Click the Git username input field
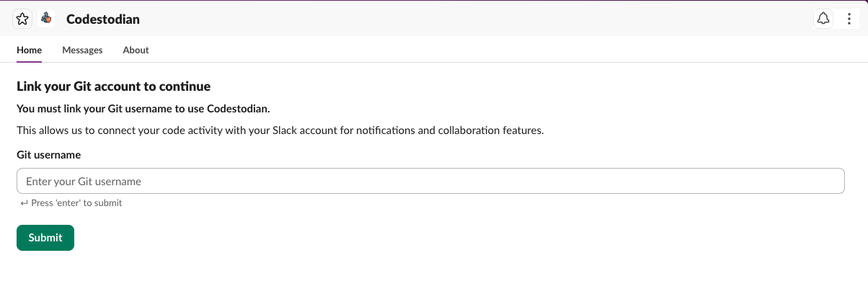This screenshot has width=868, height=294. [x=430, y=181]
